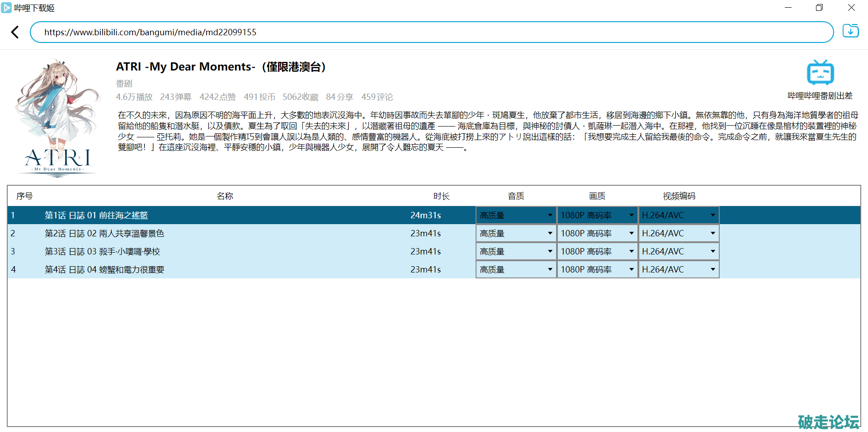Image resolution: width=868 pixels, height=432 pixels.
Task: Open uploader 哔哩哔哩番剧出差 link
Action: (820, 96)
